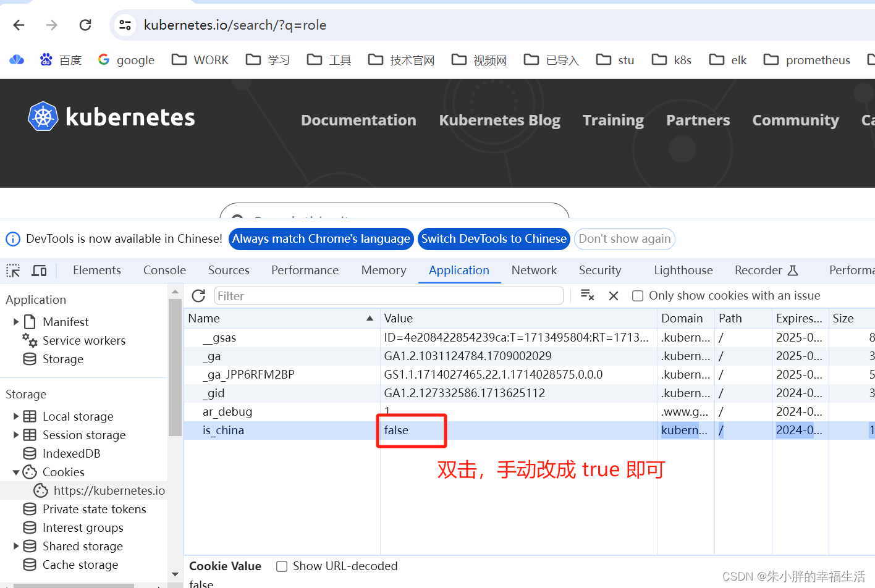Open the Recorder tab
The width and height of the screenshot is (875, 588).
[766, 271]
